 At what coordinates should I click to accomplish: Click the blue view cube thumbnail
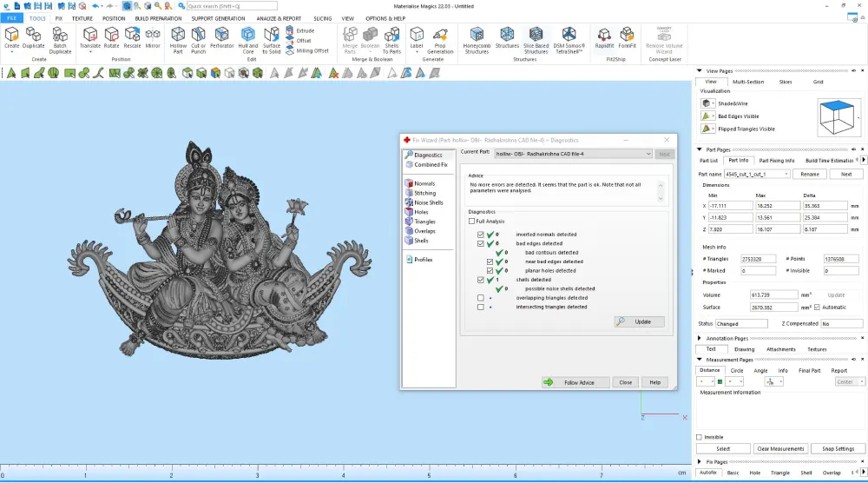[837, 116]
